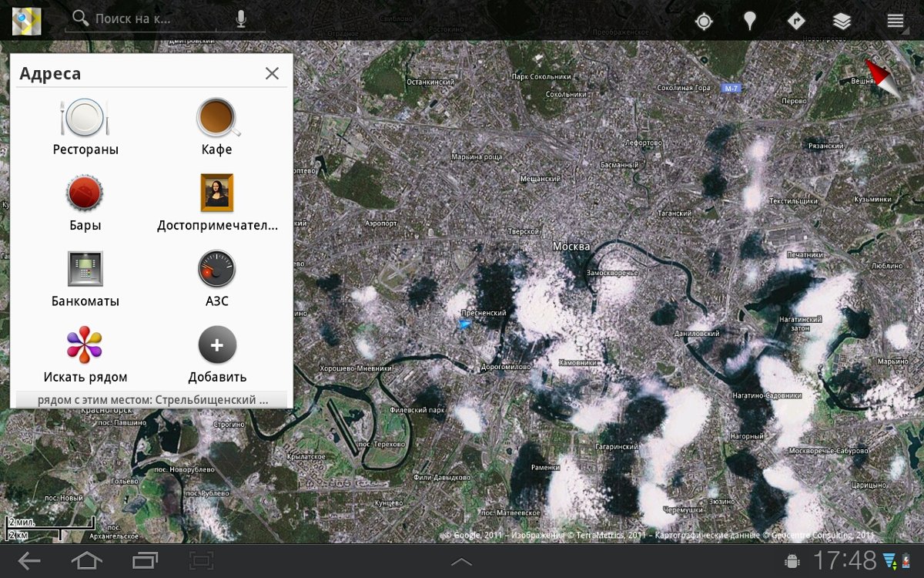Image resolution: width=924 pixels, height=578 pixels.
Task: Open Достопримечательности Mona Lisa icon
Action: coord(216,193)
